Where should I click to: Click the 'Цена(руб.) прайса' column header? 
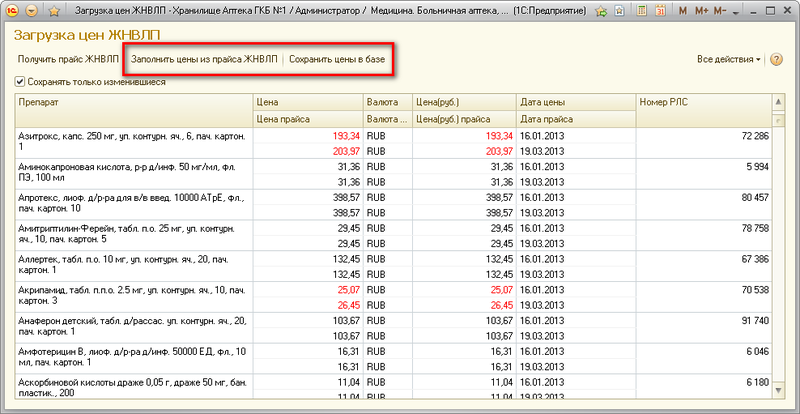point(464,119)
